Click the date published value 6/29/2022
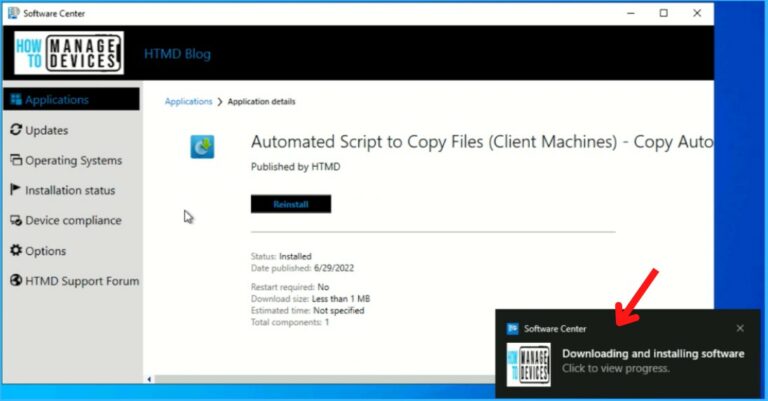Screen dimensions: 768x401 (334, 268)
